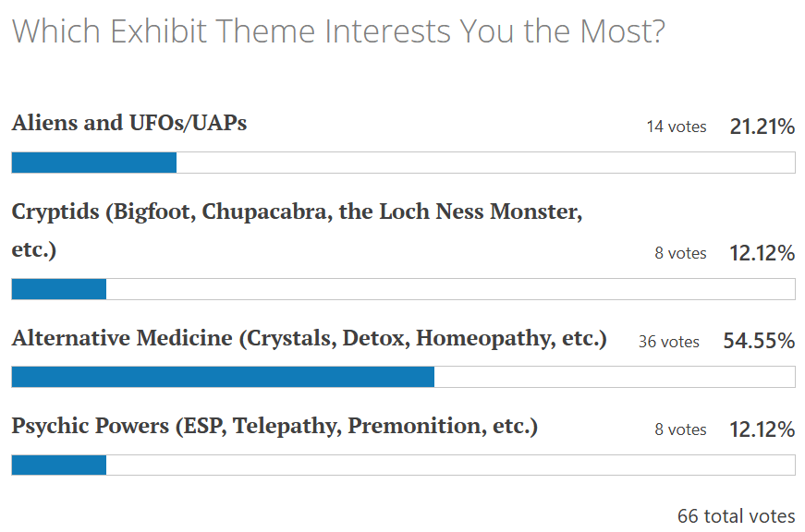The height and width of the screenshot is (532, 805).
Task: Select the Aliens and UFOs/UAPs option label
Action: click(129, 123)
